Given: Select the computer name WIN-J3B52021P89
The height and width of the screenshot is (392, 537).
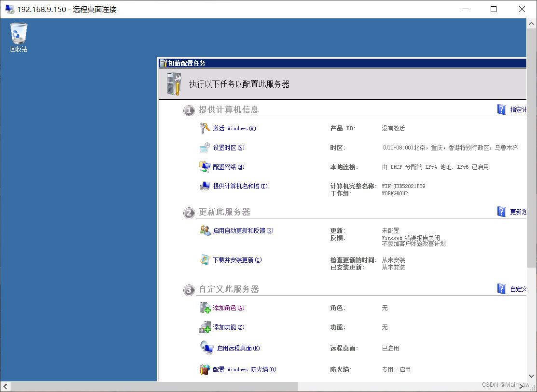Looking at the screenshot, I should 403,186.
